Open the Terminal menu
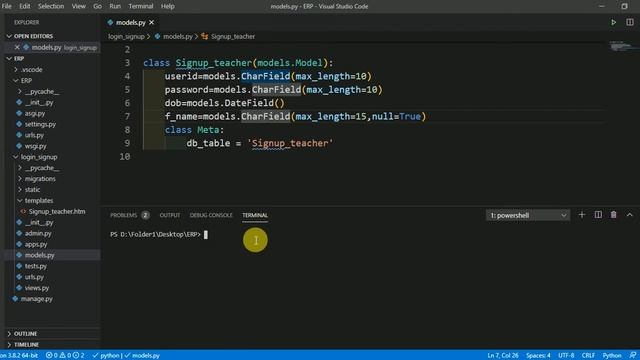 pyautogui.click(x=141, y=6)
